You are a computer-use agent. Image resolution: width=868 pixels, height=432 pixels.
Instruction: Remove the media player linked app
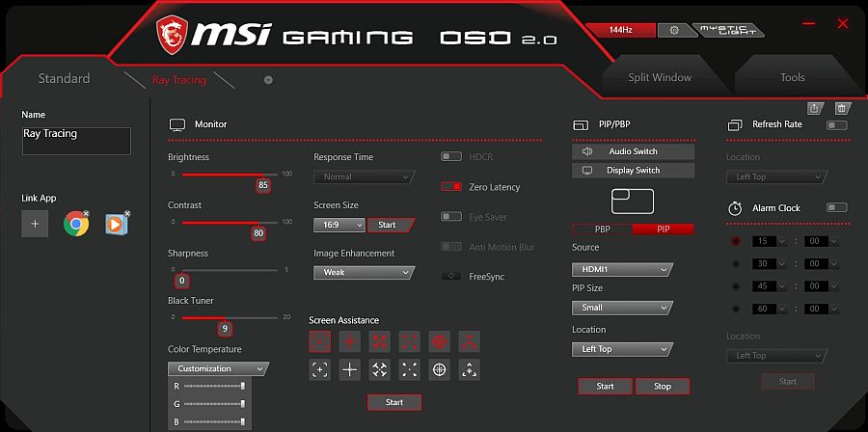point(127,213)
